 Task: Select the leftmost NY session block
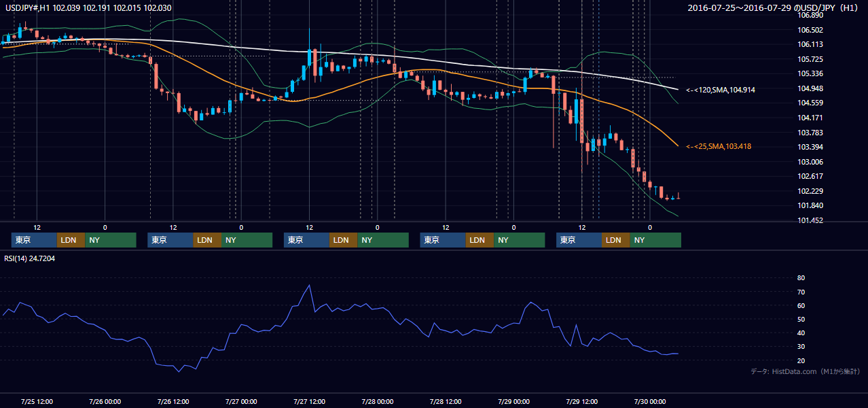click(x=111, y=240)
